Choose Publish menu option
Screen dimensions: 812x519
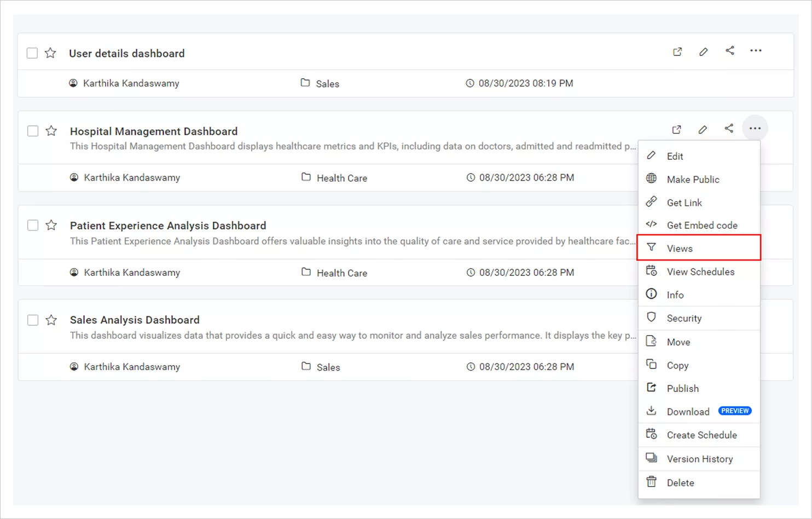point(699,388)
